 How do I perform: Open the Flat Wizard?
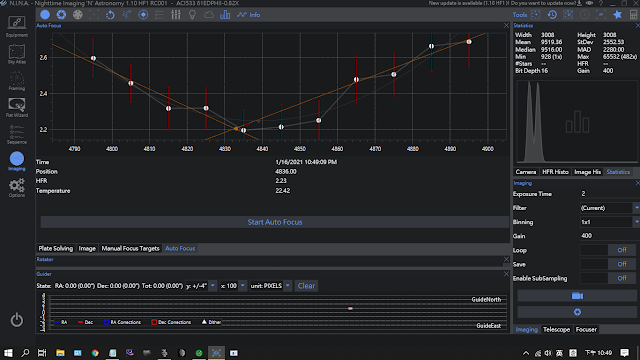17,107
